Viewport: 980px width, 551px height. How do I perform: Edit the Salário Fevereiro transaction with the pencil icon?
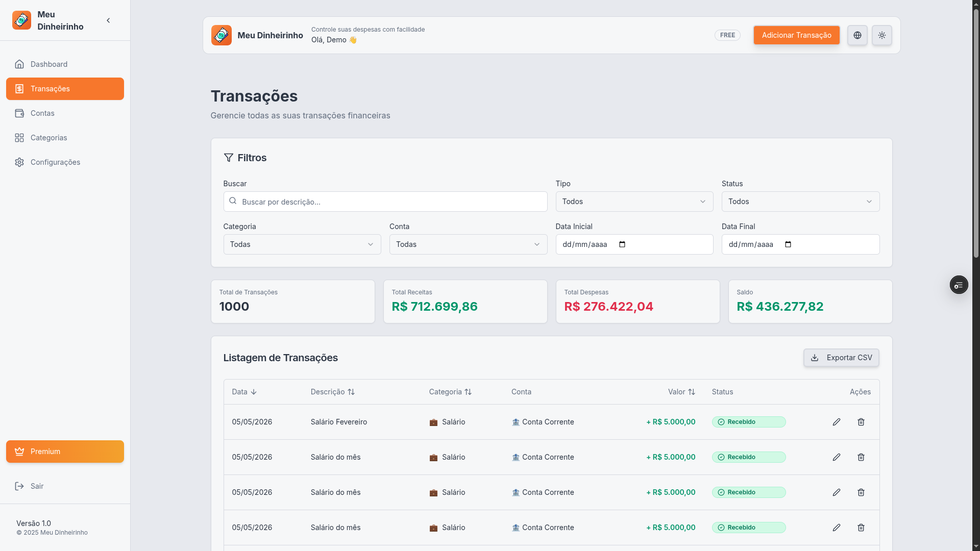(x=837, y=422)
